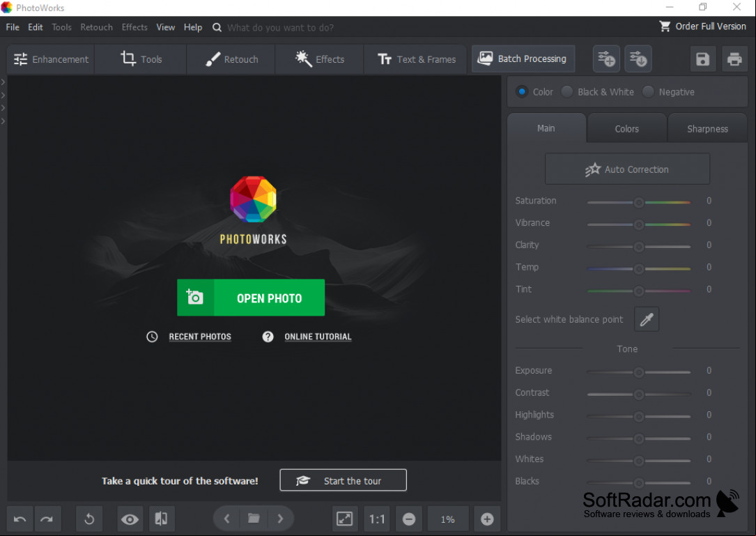Image resolution: width=756 pixels, height=536 pixels.
Task: Click the save floppy disk icon
Action: click(x=702, y=59)
